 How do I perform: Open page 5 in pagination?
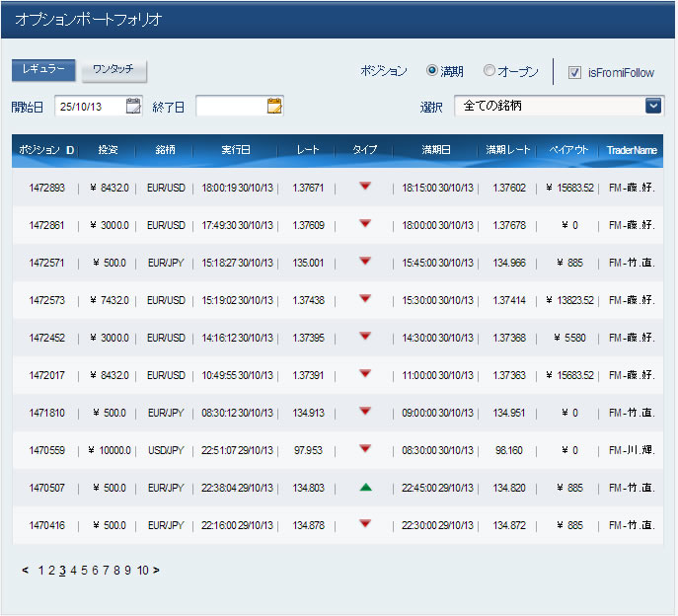pos(84,571)
